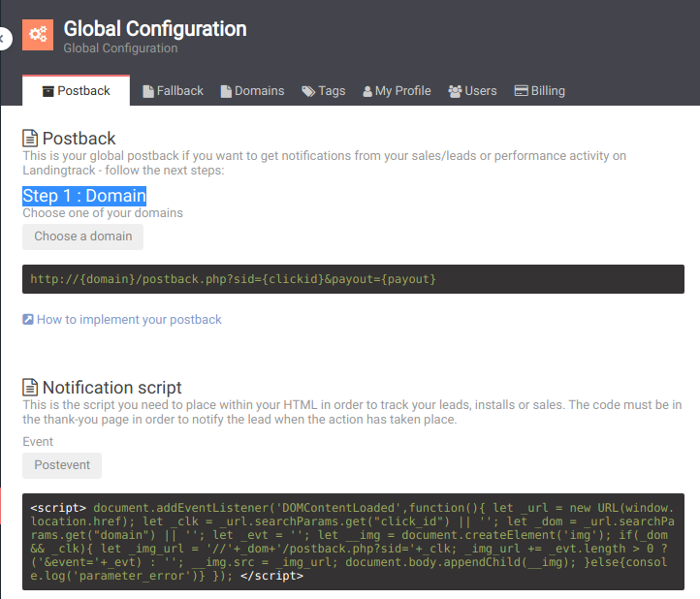700x599 pixels.
Task: Expand the Postevent event dropdown
Action: (x=62, y=465)
